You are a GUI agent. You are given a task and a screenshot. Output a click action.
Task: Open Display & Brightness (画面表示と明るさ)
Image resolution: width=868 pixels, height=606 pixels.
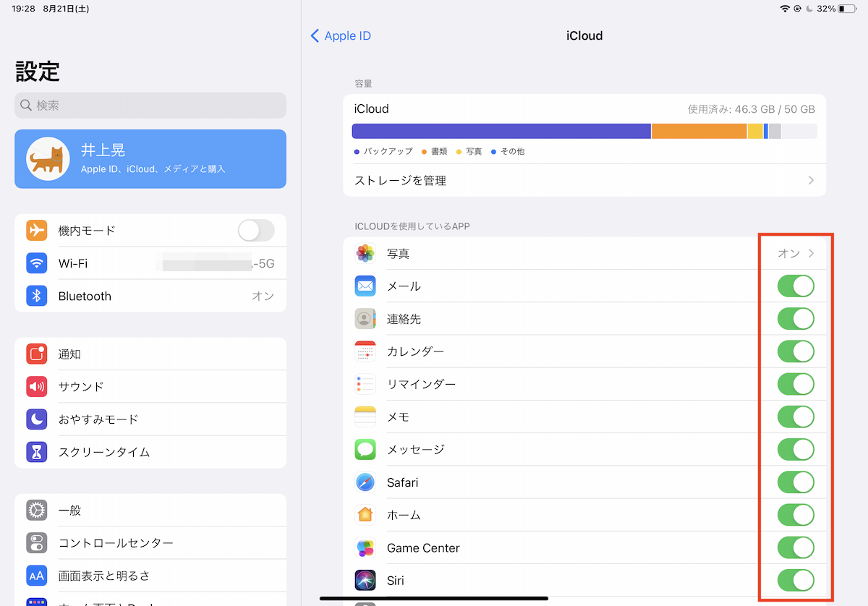tap(150, 576)
